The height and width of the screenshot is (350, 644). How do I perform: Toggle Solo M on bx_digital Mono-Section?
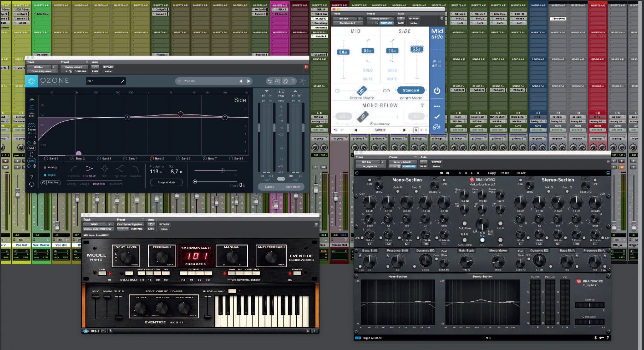click(x=397, y=191)
